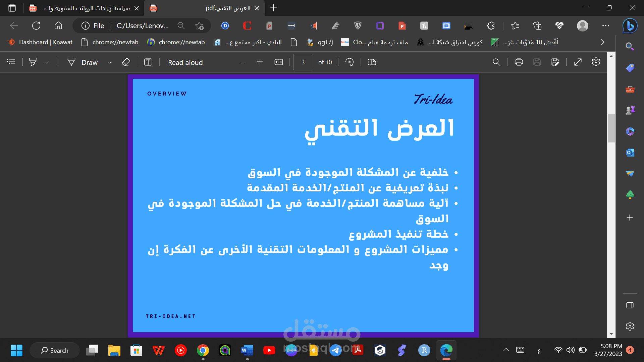
Task: Select the Erase tool
Action: 126,62
